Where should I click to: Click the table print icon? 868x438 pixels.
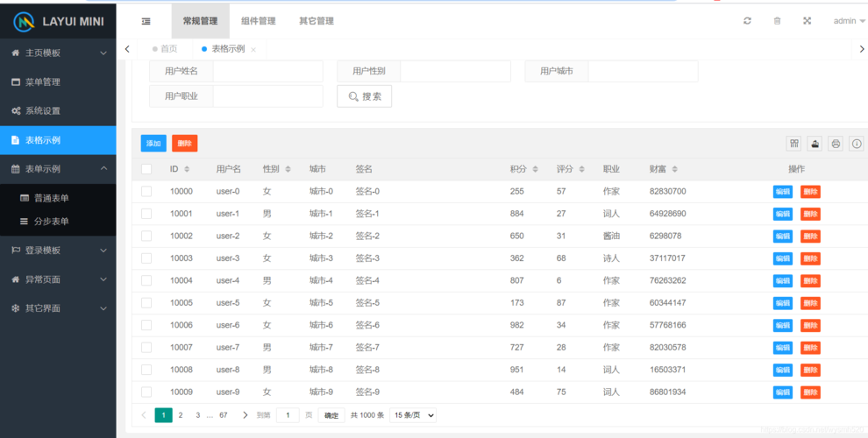[836, 144]
